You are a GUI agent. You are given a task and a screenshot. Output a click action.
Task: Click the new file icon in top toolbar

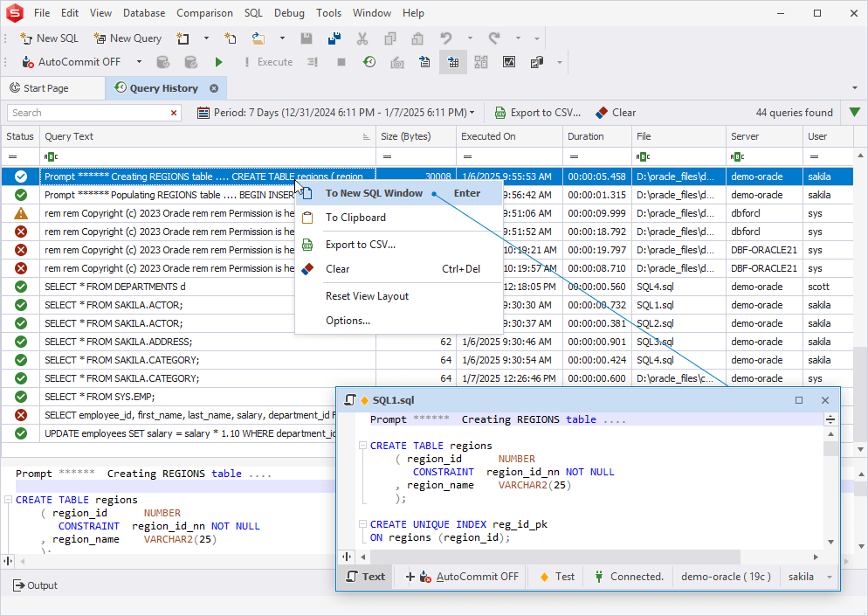click(x=231, y=38)
